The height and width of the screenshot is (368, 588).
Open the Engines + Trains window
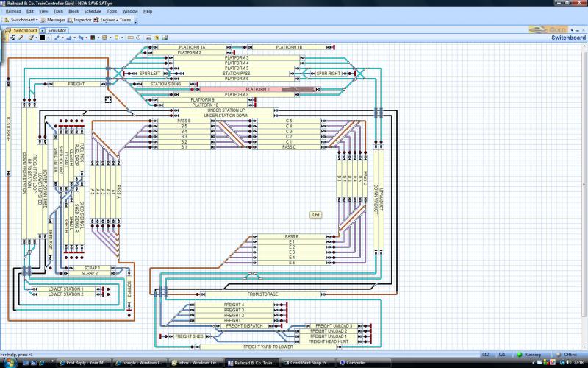pyautogui.click(x=115, y=20)
